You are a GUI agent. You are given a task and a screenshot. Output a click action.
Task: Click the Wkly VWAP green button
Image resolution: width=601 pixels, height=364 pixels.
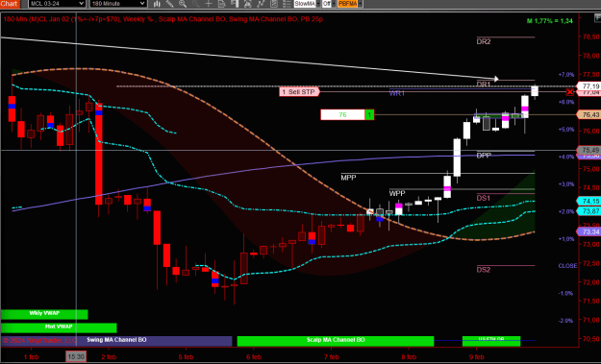pyautogui.click(x=44, y=314)
